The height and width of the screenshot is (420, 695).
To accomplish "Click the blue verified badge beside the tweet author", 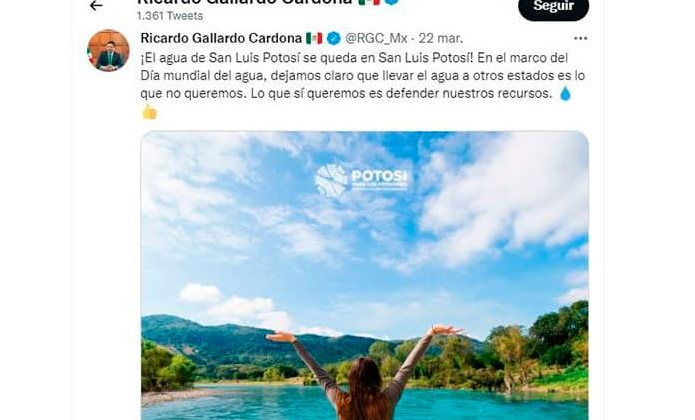I will click(334, 39).
